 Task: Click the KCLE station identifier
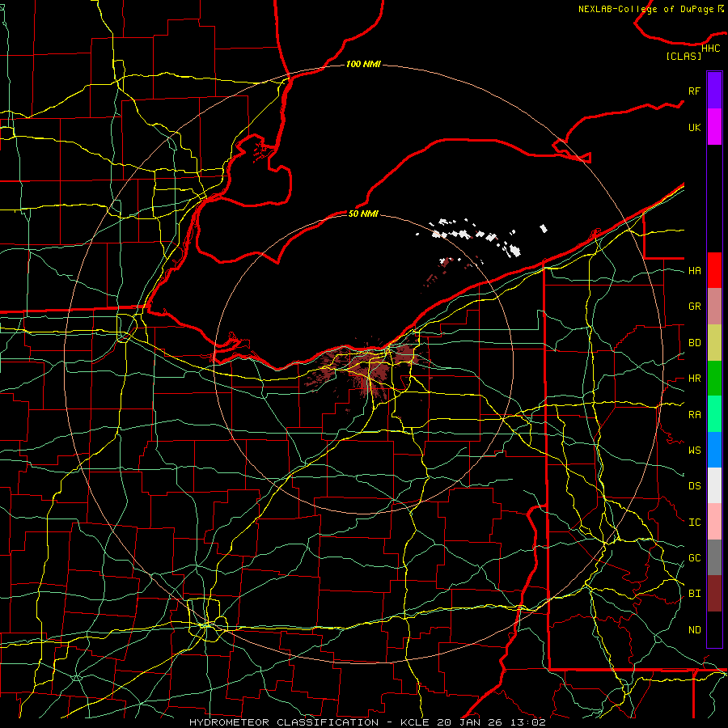click(415, 722)
